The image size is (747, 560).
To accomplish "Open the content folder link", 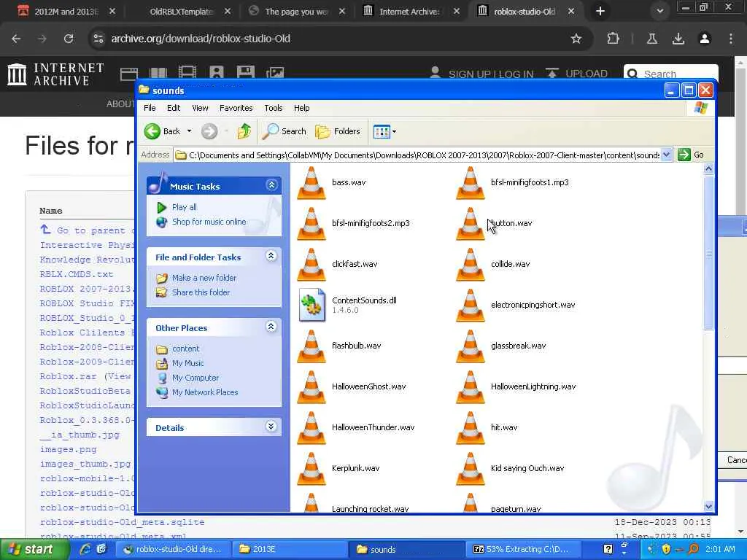I will coord(186,349).
